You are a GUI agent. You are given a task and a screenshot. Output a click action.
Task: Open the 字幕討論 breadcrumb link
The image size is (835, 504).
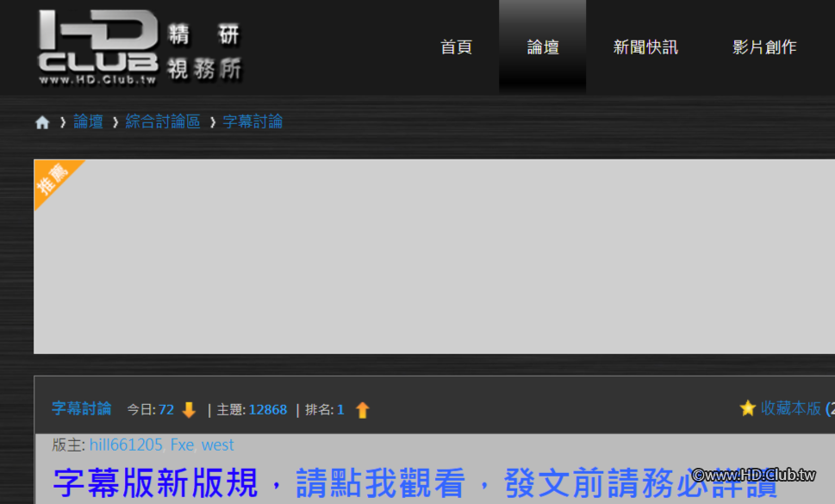coord(252,121)
